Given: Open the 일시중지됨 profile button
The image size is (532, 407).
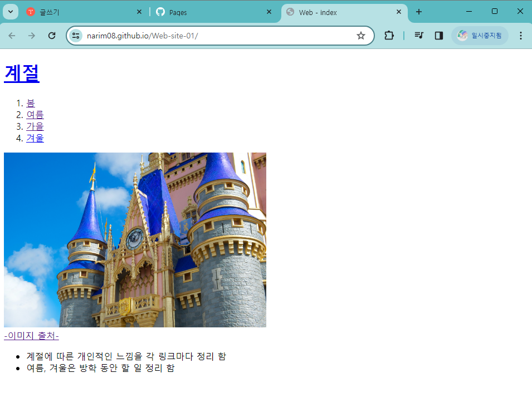Looking at the screenshot, I should click(480, 36).
